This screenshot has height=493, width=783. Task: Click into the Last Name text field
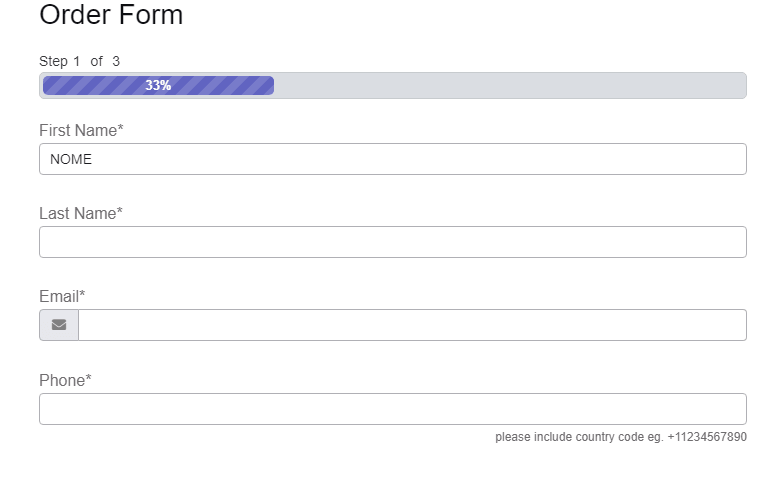(x=392, y=242)
